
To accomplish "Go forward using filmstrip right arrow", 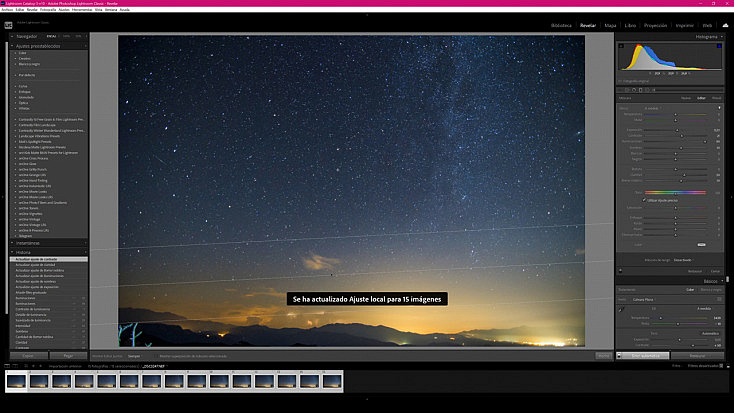I will point(41,366).
